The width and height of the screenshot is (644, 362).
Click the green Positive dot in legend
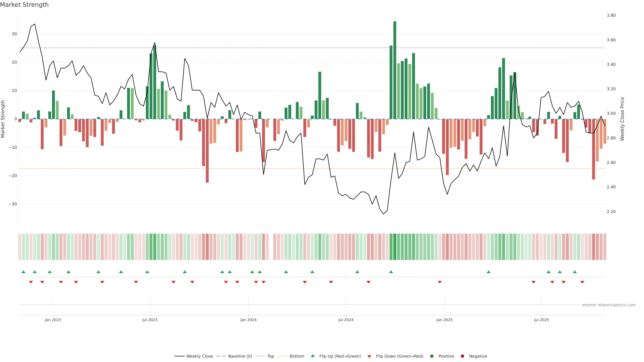click(432, 356)
